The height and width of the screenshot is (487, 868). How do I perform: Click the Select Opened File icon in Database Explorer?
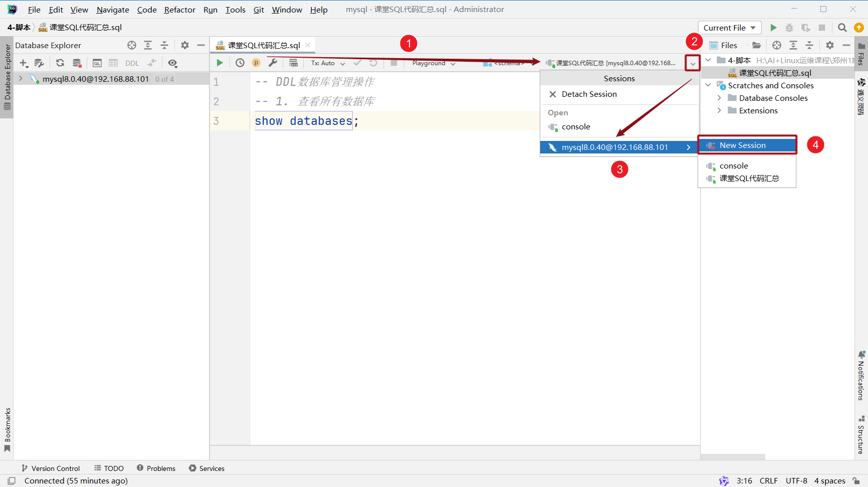tap(132, 45)
